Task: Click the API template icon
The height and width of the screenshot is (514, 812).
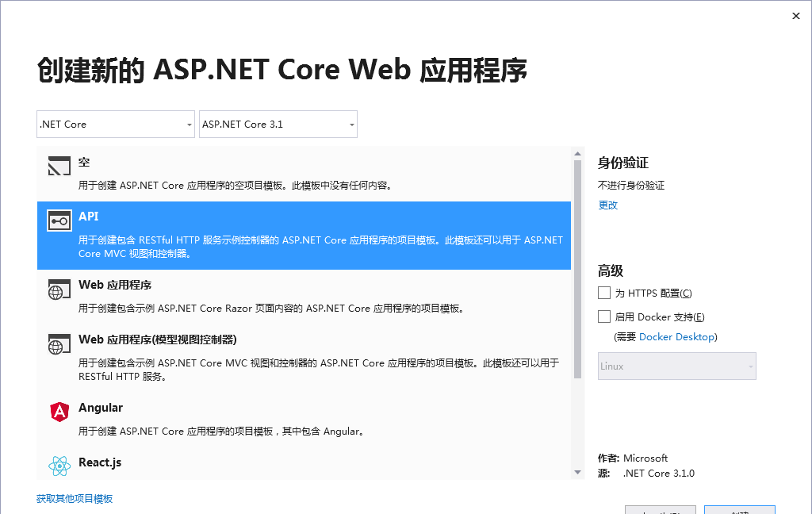Action: (x=59, y=221)
